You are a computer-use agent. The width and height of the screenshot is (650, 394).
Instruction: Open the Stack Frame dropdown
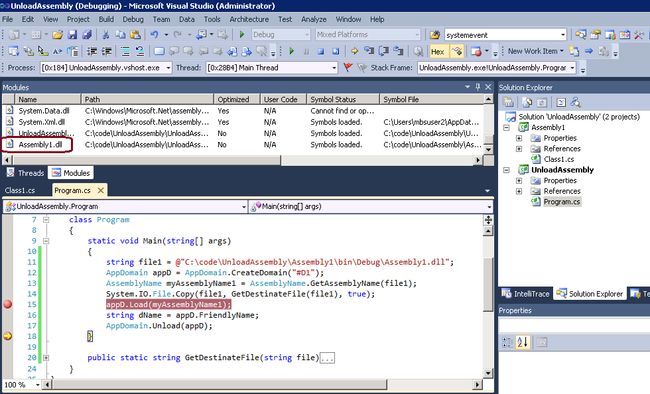click(572, 68)
